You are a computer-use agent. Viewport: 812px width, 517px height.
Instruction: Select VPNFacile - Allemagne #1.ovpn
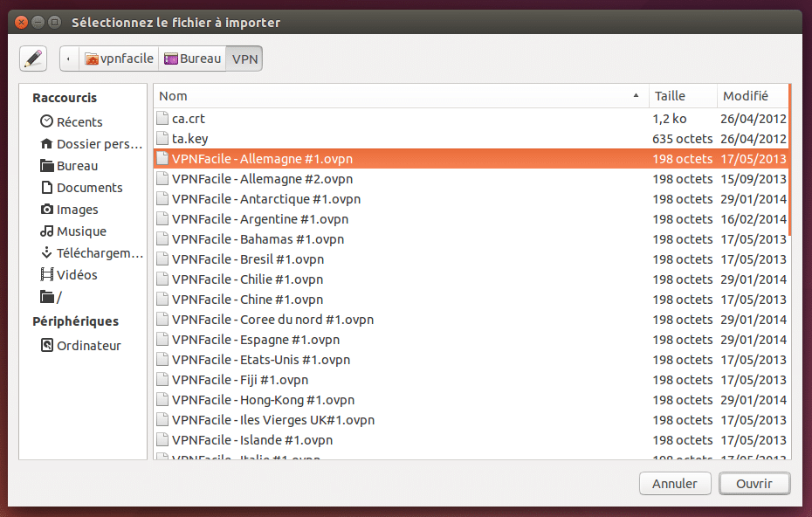pos(471,159)
